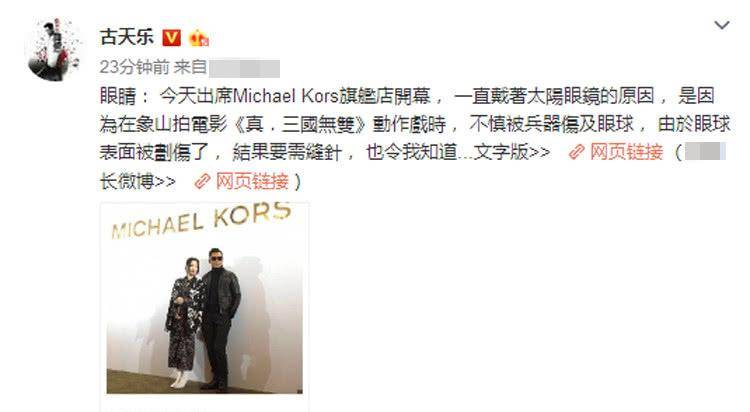Click the Michael Kors logo in photo
750x412 pixels.
[x=201, y=220]
